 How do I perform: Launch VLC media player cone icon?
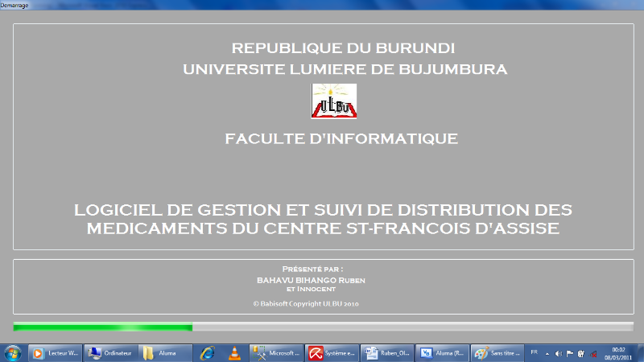click(x=234, y=353)
